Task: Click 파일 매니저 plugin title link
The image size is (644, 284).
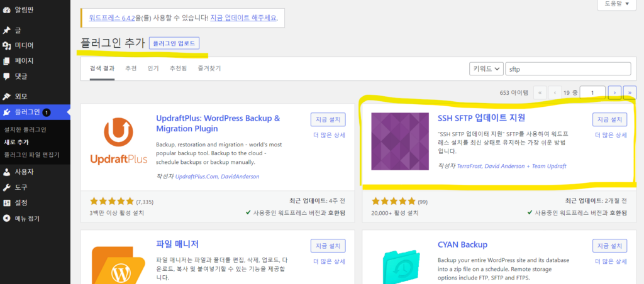Action: click(177, 244)
